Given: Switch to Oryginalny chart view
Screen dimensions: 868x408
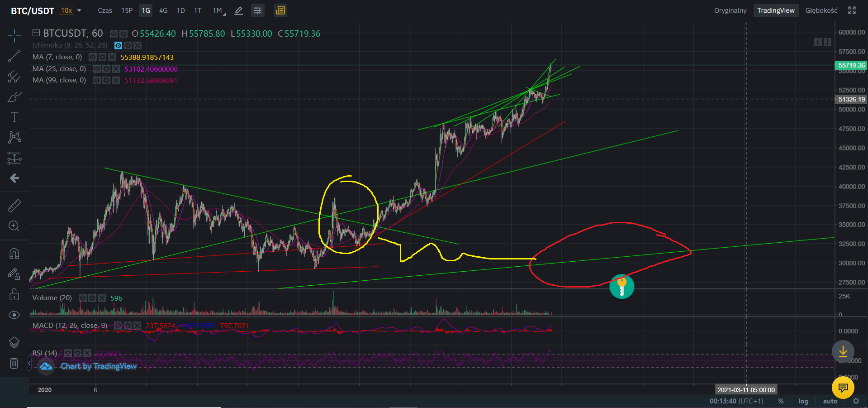Looking at the screenshot, I should [730, 10].
